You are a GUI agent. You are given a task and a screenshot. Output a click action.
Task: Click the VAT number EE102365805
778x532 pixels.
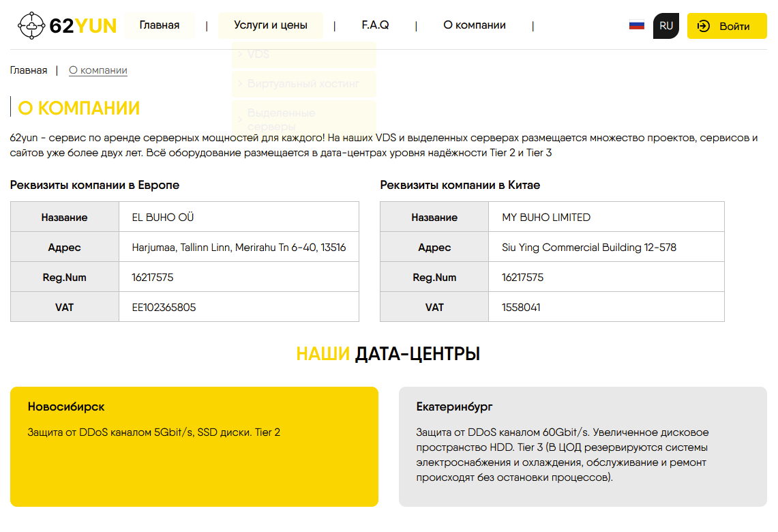click(164, 308)
